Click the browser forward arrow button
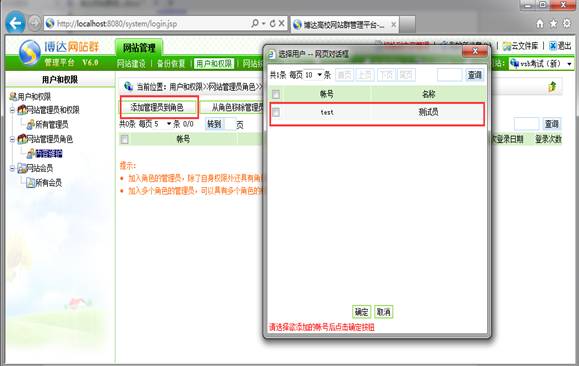579x366 pixels. [34, 24]
